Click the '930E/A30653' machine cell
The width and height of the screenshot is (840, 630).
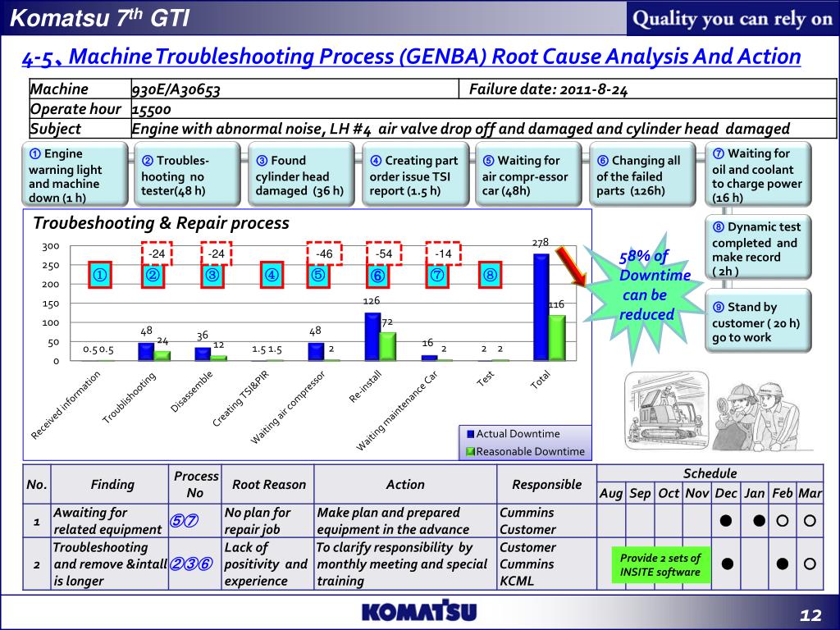294,89
